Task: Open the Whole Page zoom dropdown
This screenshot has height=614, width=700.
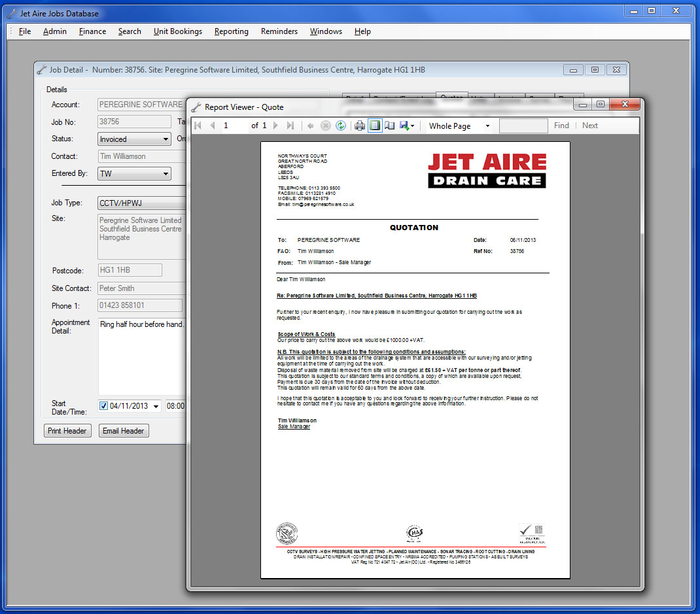Action: point(487,126)
